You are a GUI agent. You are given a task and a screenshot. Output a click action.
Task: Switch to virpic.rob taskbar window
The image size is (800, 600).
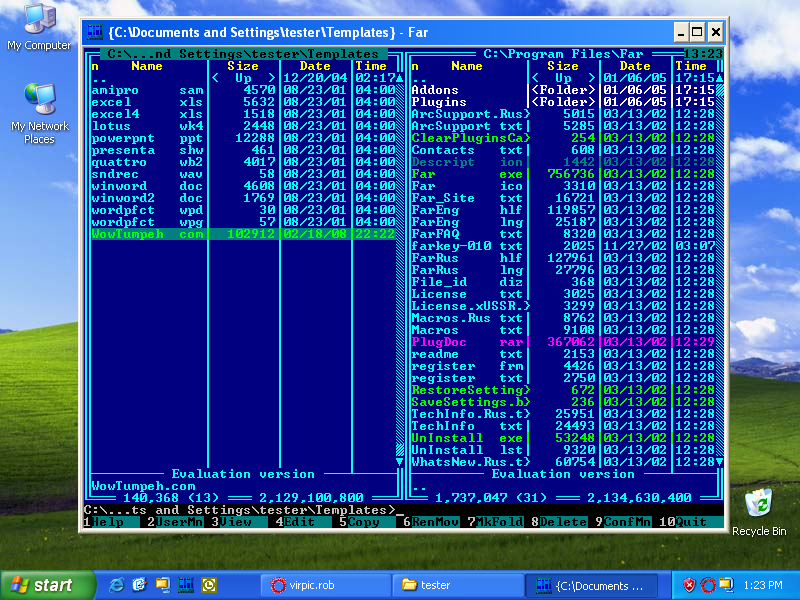coord(326,585)
